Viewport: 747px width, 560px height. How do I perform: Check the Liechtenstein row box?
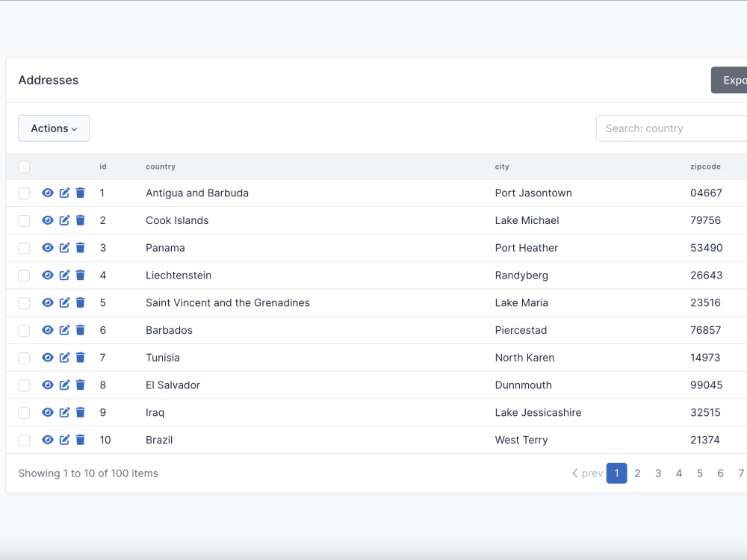(x=24, y=276)
